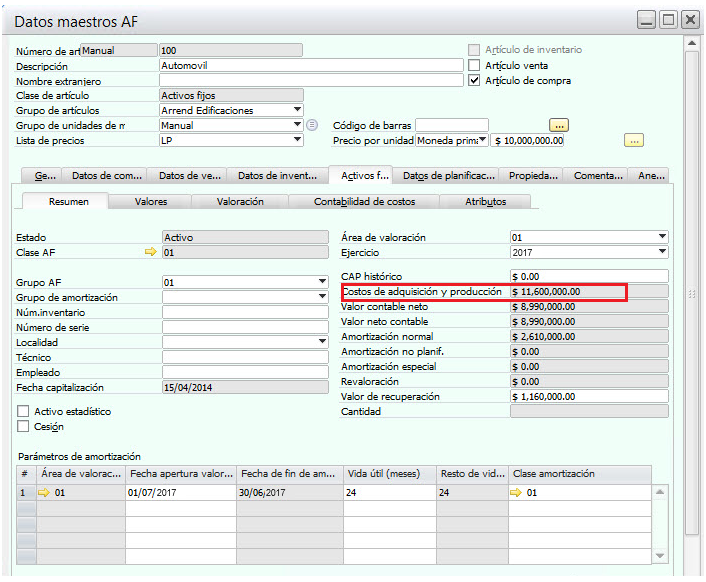Open the Contabilidad de costos subtab
Image resolution: width=706 pixels, height=582 pixels.
363,201
